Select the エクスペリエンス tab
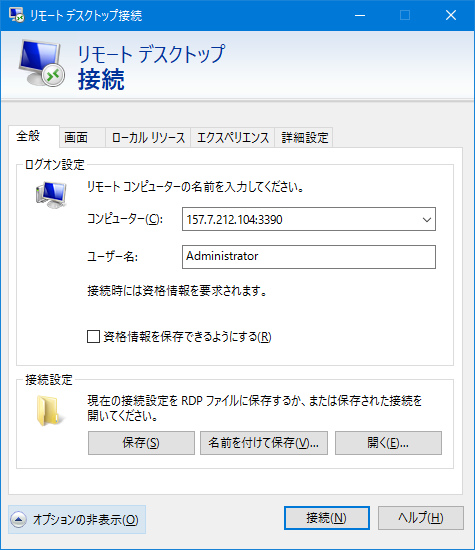The width and height of the screenshot is (475, 550). tap(233, 138)
